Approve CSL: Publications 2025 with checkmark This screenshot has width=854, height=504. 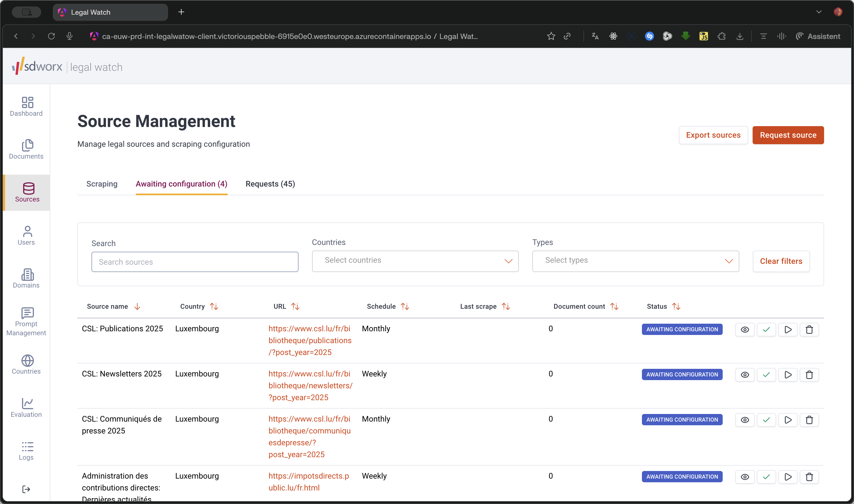pos(766,329)
